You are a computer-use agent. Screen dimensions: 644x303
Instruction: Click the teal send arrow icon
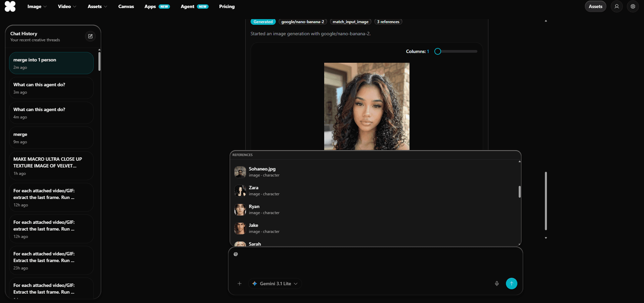pyautogui.click(x=511, y=284)
